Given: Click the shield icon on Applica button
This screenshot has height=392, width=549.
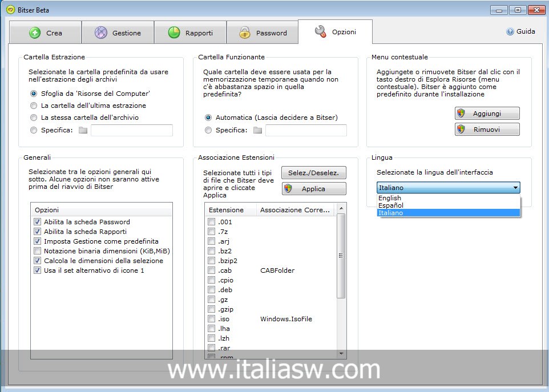Looking at the screenshot, I should coord(288,188).
